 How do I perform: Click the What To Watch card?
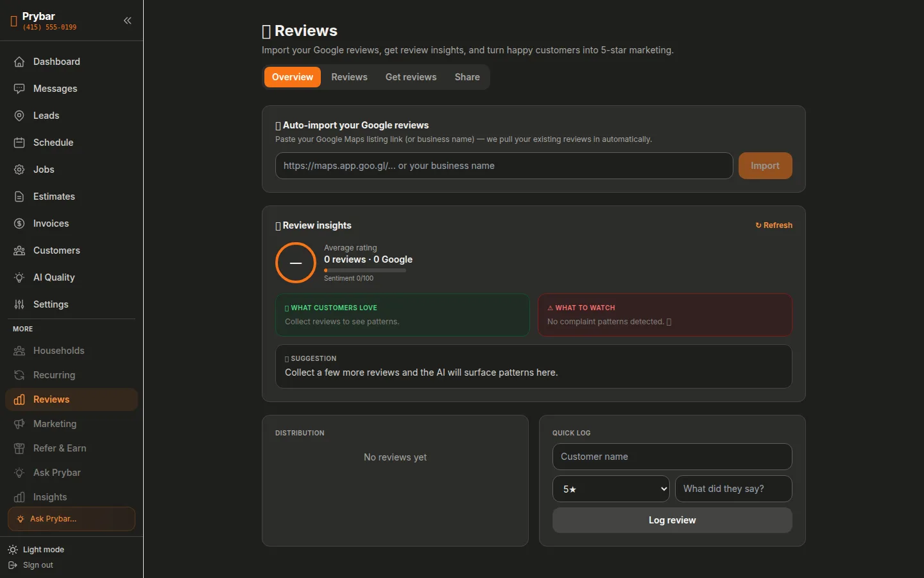coord(665,315)
